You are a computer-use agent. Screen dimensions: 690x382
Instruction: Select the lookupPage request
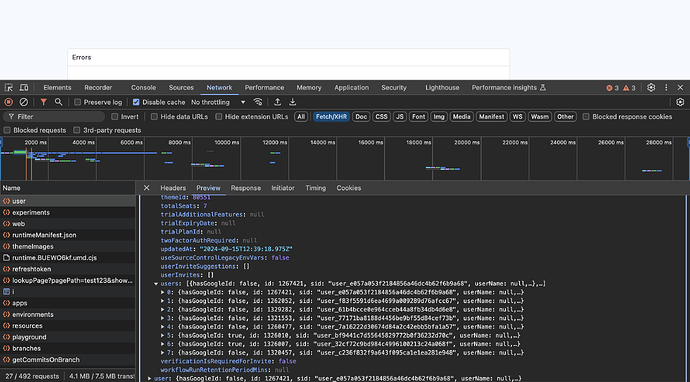68,281
